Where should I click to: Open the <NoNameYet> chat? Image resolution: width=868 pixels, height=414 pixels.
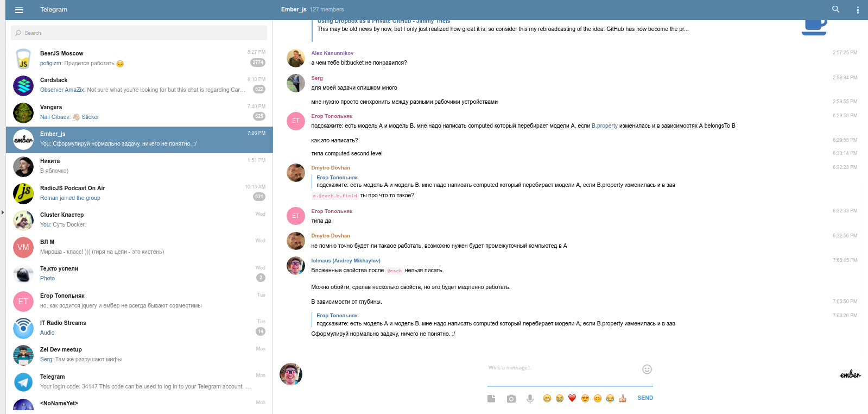(139, 405)
